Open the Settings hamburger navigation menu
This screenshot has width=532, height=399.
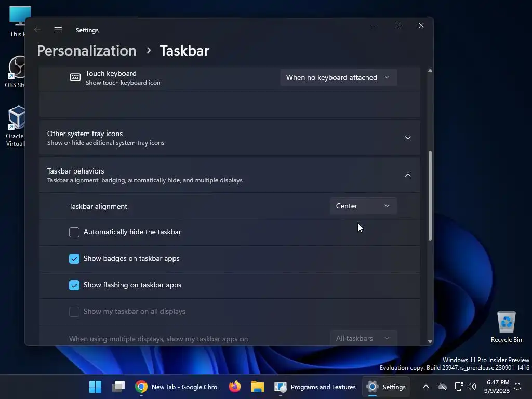[x=58, y=30]
